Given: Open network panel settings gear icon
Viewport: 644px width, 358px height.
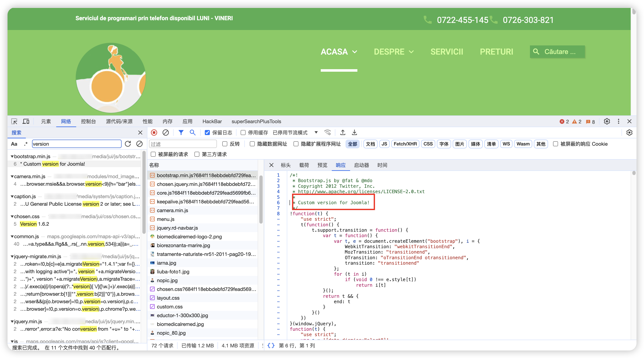Looking at the screenshot, I should click(629, 133).
